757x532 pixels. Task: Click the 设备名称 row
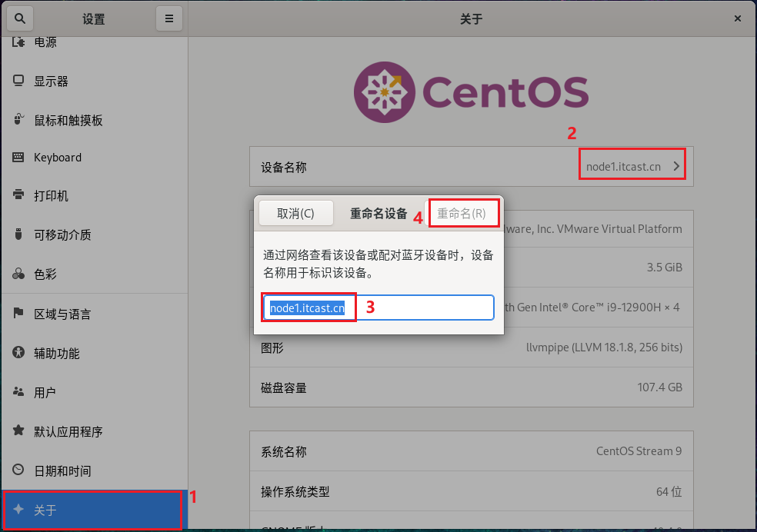click(471, 166)
